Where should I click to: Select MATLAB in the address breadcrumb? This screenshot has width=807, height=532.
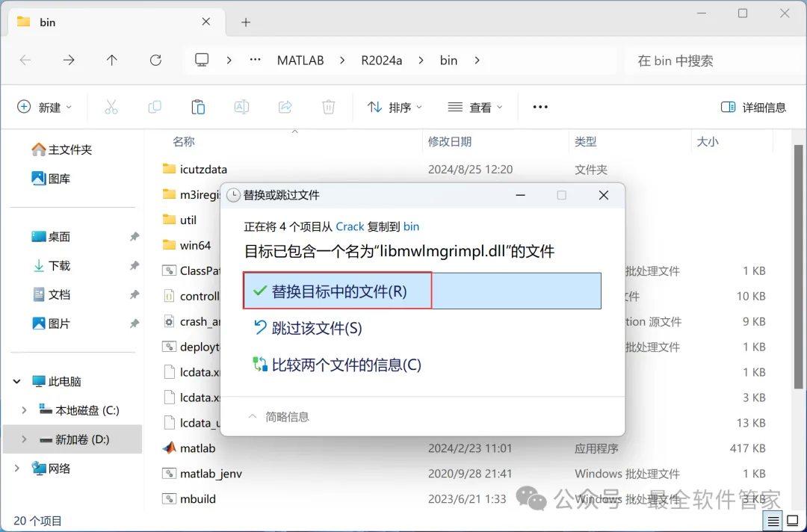tap(300, 61)
